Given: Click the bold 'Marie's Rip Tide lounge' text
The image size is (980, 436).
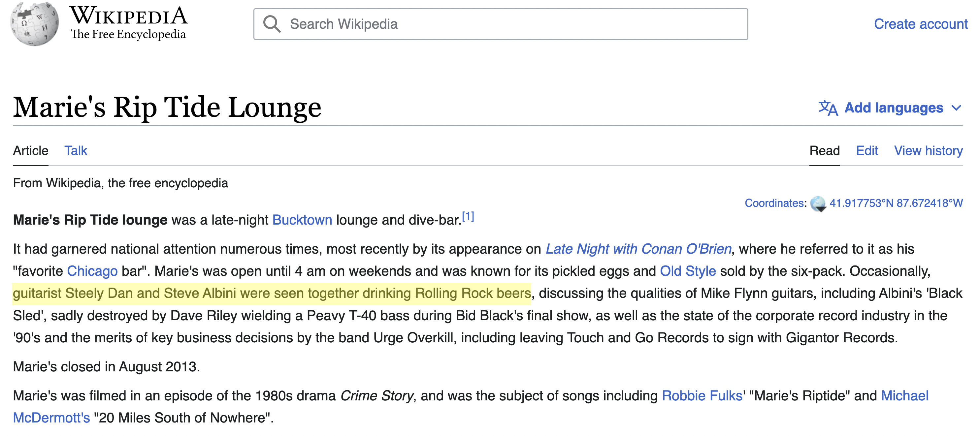Looking at the screenshot, I should coord(90,220).
